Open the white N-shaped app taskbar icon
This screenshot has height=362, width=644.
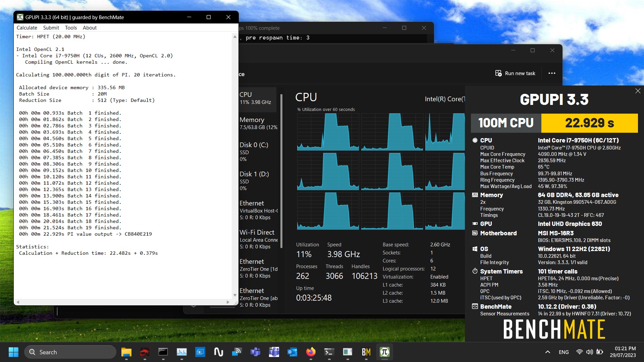218,352
